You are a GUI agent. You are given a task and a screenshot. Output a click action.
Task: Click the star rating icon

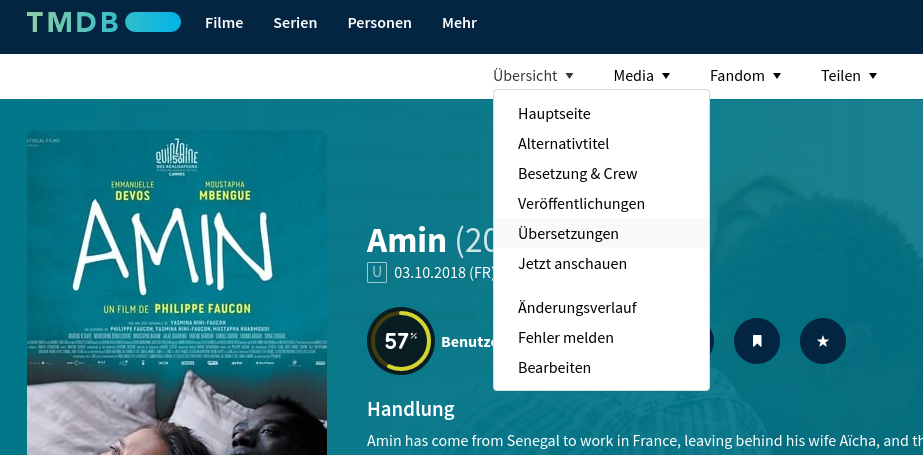823,341
